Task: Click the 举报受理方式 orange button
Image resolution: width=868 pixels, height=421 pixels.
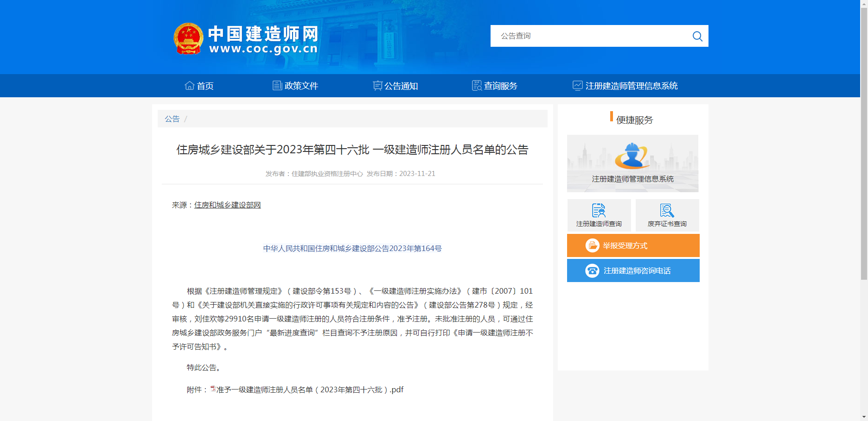Action: [633, 245]
